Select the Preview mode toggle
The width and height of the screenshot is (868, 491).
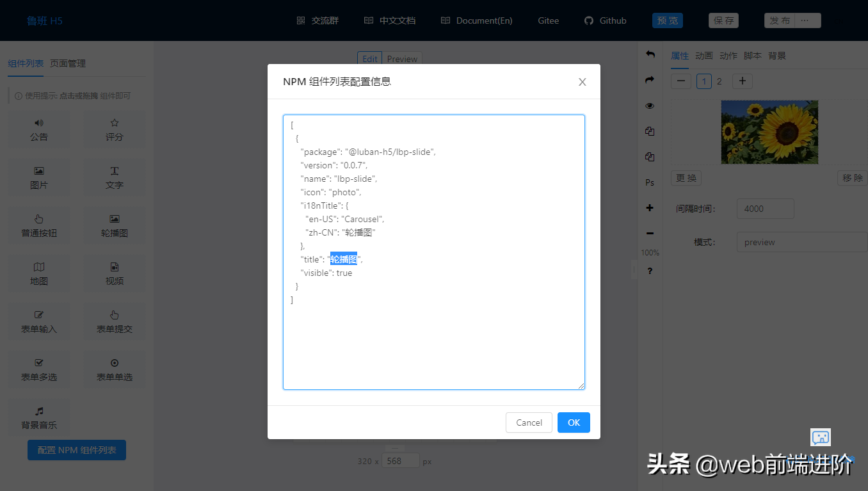coord(402,59)
